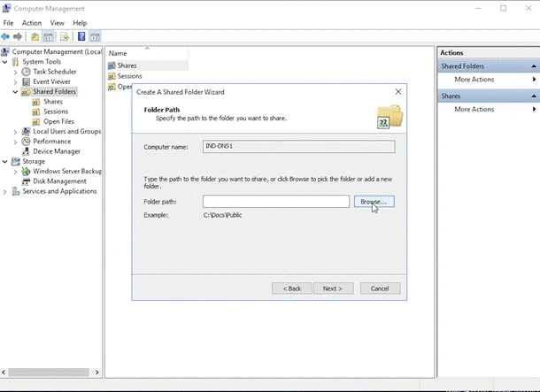Open Disk Management in the tree
Screen dimensions: 540x392
pyautogui.click(x=59, y=181)
